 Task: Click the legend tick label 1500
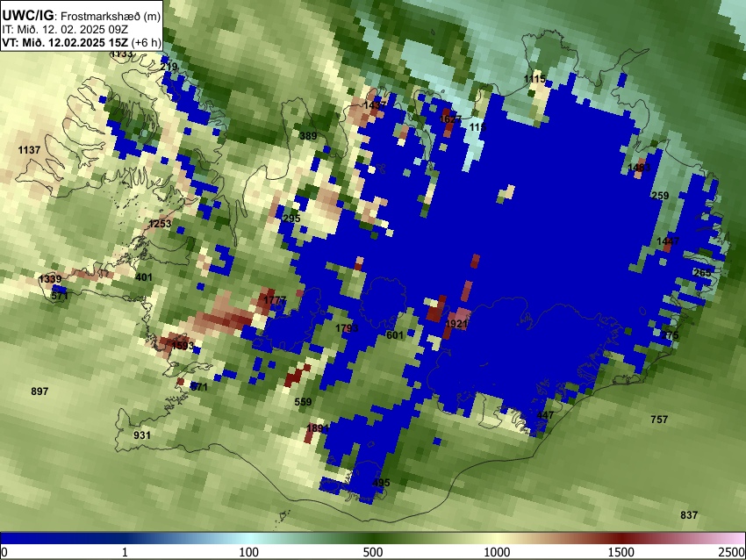click(x=621, y=552)
